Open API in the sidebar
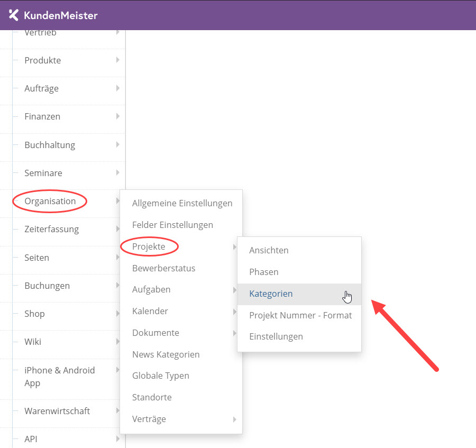Screen dimensions: 476x448 pos(31,439)
